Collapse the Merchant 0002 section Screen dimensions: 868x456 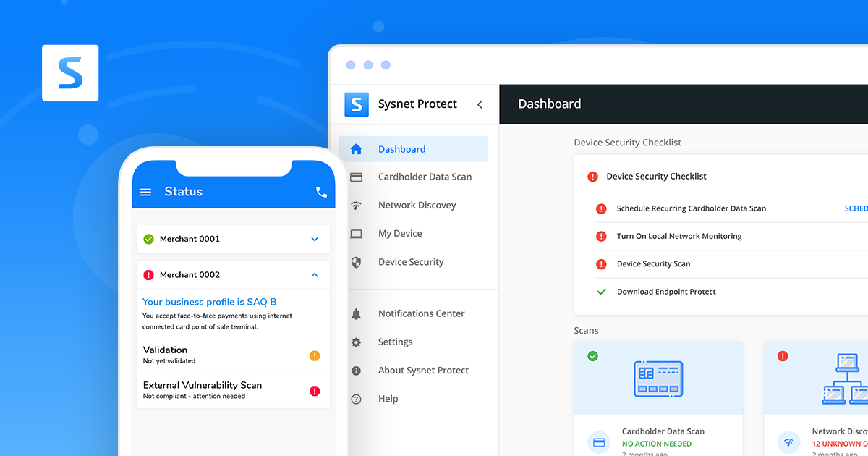(314, 274)
